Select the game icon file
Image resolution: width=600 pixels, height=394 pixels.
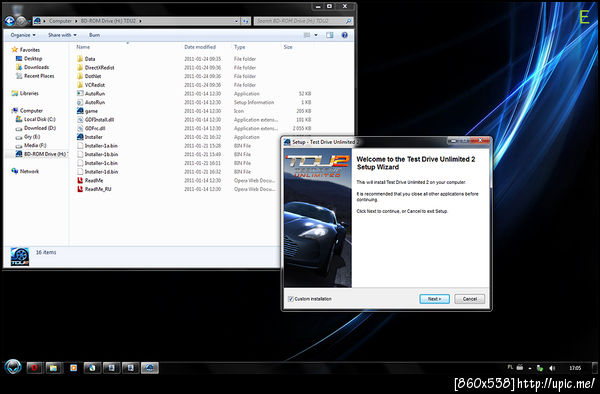click(80, 111)
